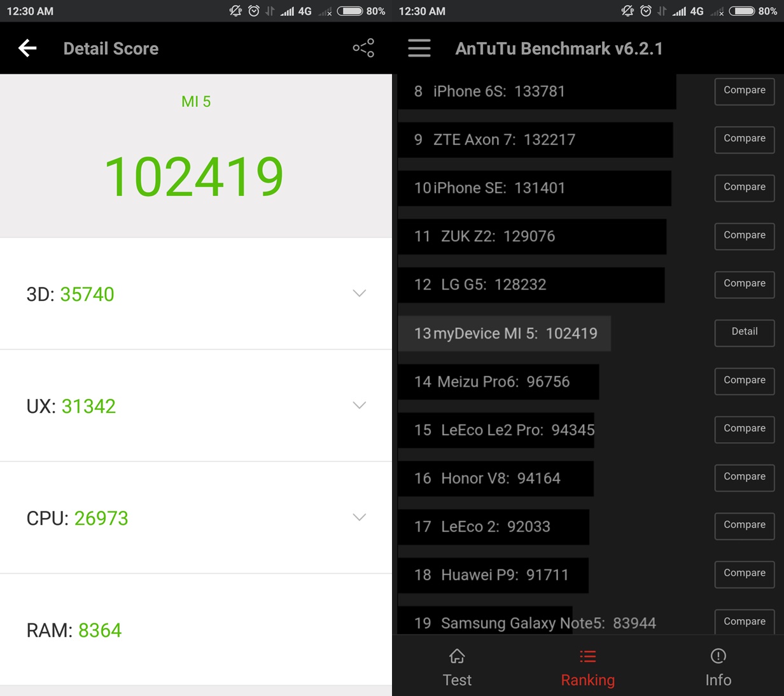Image resolution: width=784 pixels, height=696 pixels.
Task: Open the Test tab label
Action: [457, 680]
